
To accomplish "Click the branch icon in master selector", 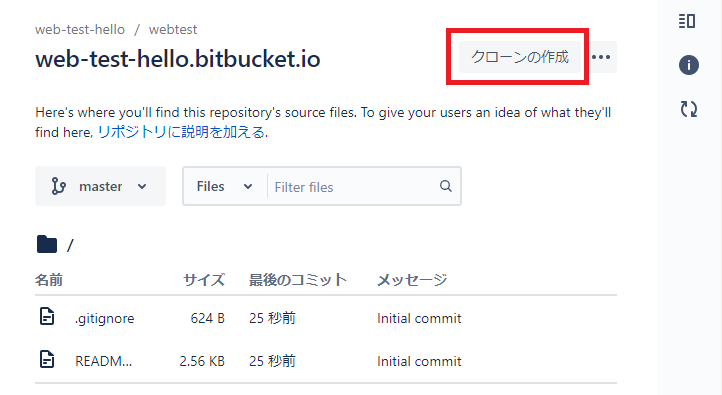I will click(58, 186).
